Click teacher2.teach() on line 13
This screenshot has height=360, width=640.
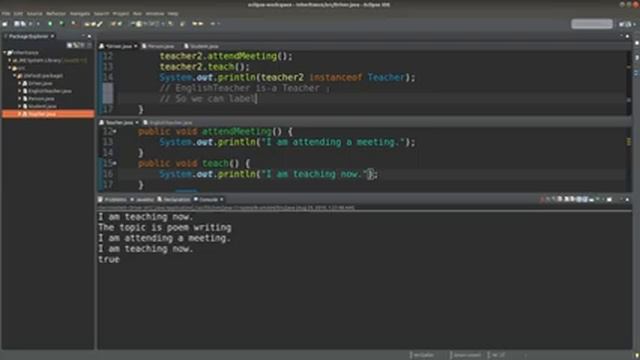pos(204,67)
